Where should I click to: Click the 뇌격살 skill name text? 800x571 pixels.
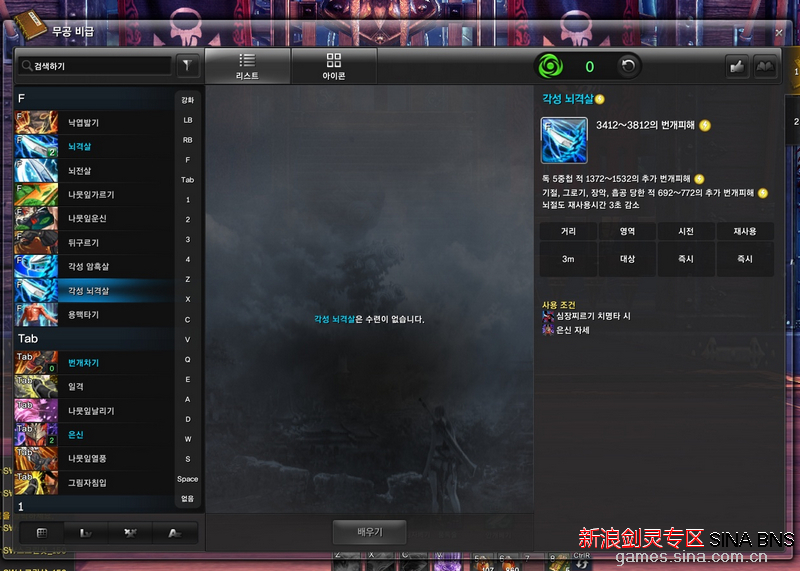pos(80,146)
